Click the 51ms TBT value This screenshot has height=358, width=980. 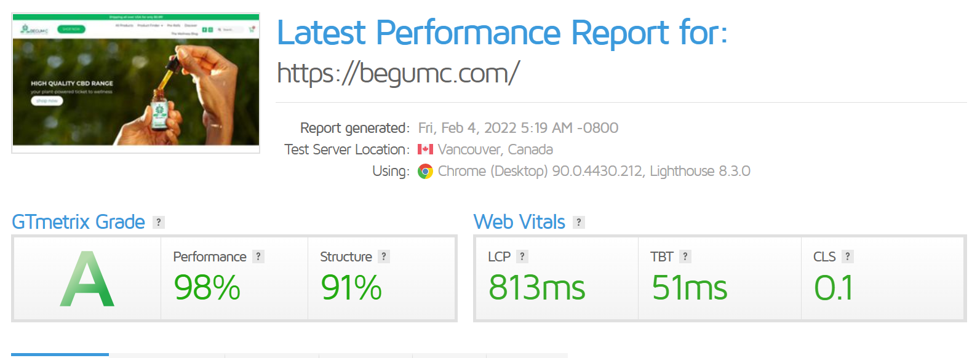coord(689,288)
